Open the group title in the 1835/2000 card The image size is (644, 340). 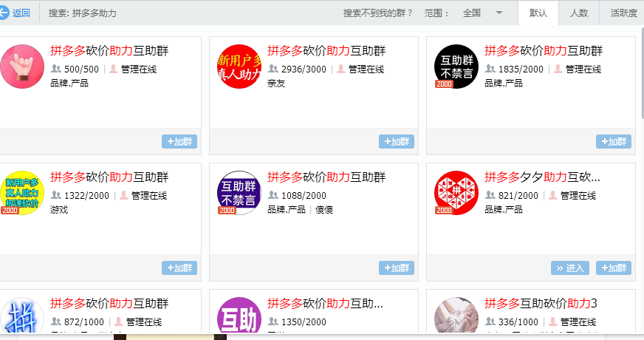click(544, 50)
